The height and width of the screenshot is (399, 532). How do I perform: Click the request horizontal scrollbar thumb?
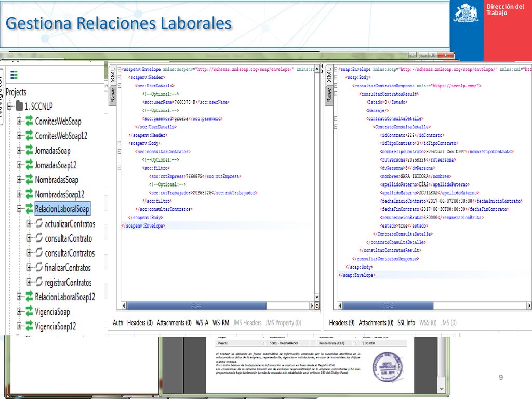[x=196, y=305]
